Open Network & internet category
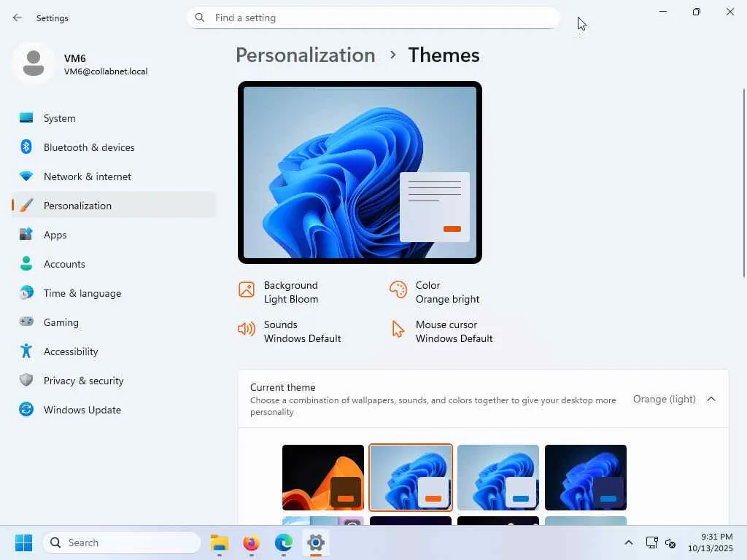 113,176
